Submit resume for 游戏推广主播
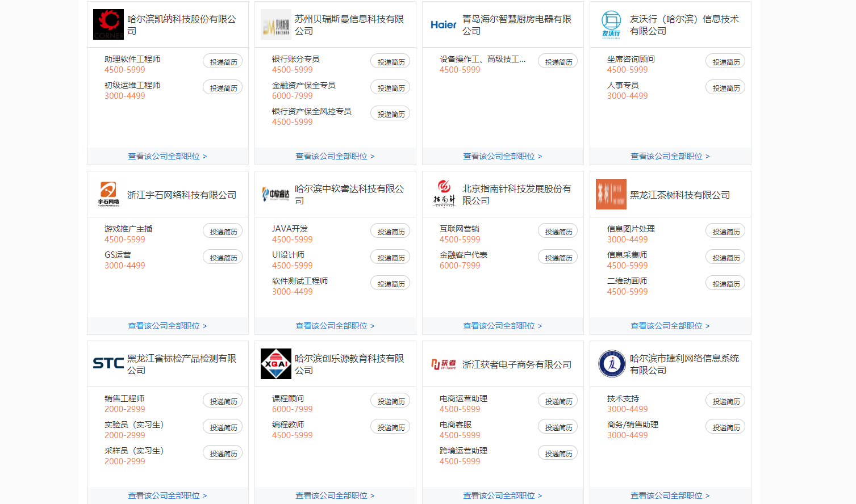Image resolution: width=856 pixels, height=504 pixels. click(223, 231)
